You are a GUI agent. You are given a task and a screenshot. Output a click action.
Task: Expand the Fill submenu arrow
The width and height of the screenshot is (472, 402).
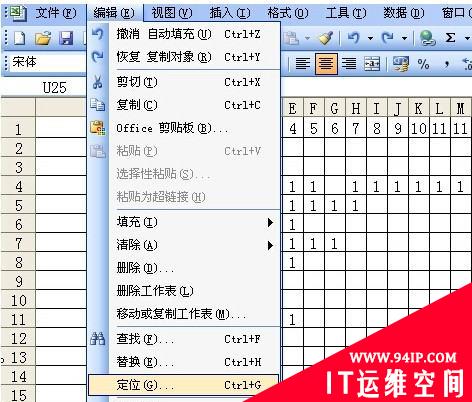coord(270,222)
